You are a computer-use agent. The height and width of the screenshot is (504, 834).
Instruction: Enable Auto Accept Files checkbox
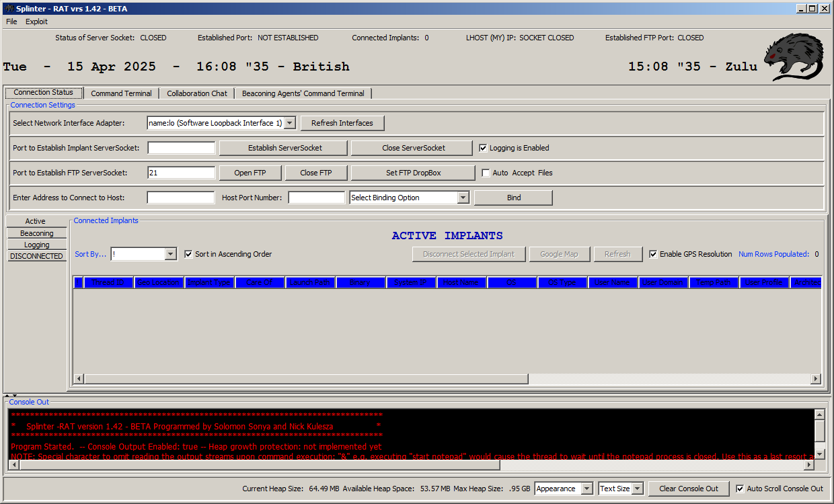coord(486,173)
